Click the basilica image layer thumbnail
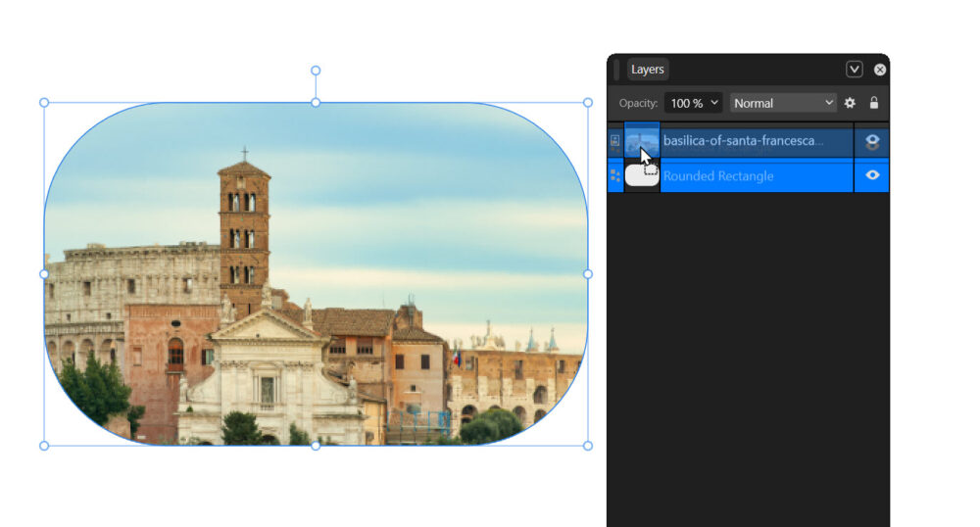The width and height of the screenshot is (980, 527). [x=642, y=141]
